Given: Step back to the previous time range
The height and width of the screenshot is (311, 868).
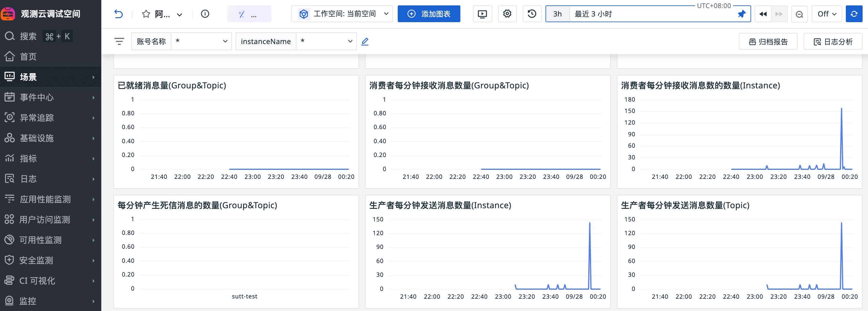Looking at the screenshot, I should pos(763,14).
